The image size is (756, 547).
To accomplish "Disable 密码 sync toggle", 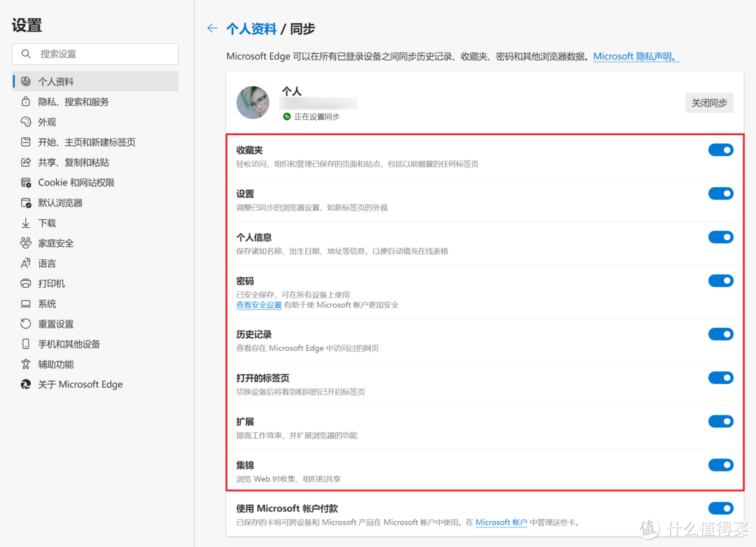I will 721,281.
